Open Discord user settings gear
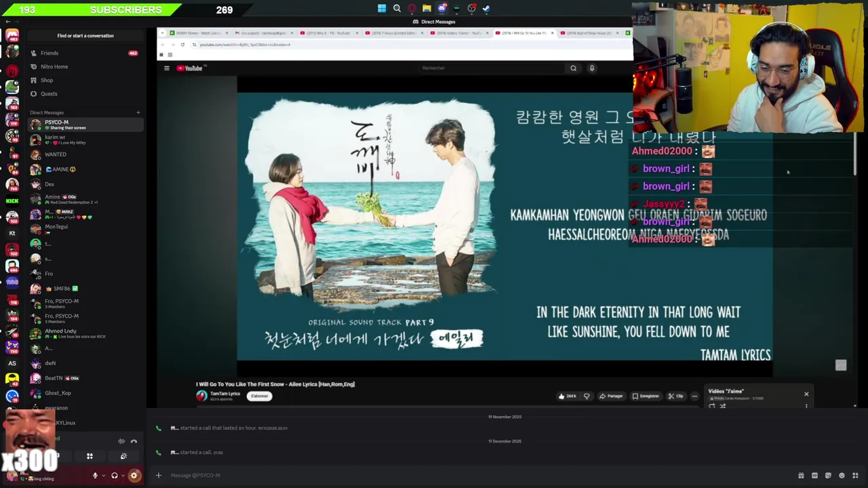The image size is (868, 488). (134, 475)
